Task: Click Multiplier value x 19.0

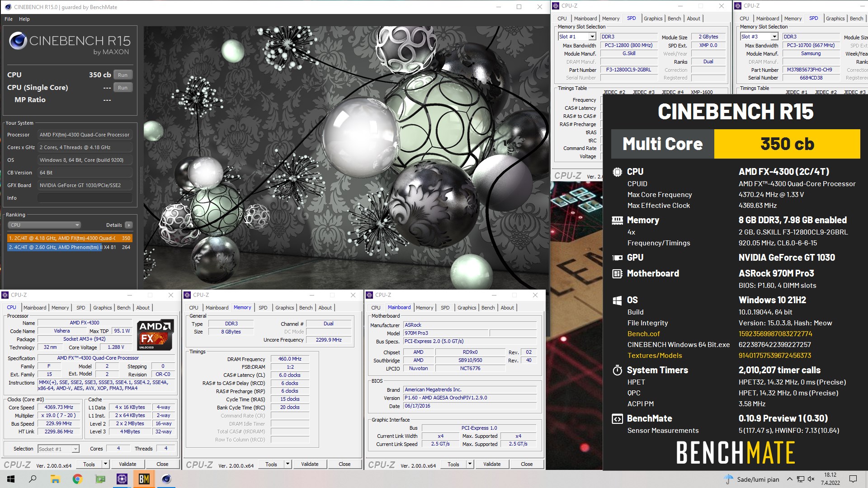Action: (59, 416)
